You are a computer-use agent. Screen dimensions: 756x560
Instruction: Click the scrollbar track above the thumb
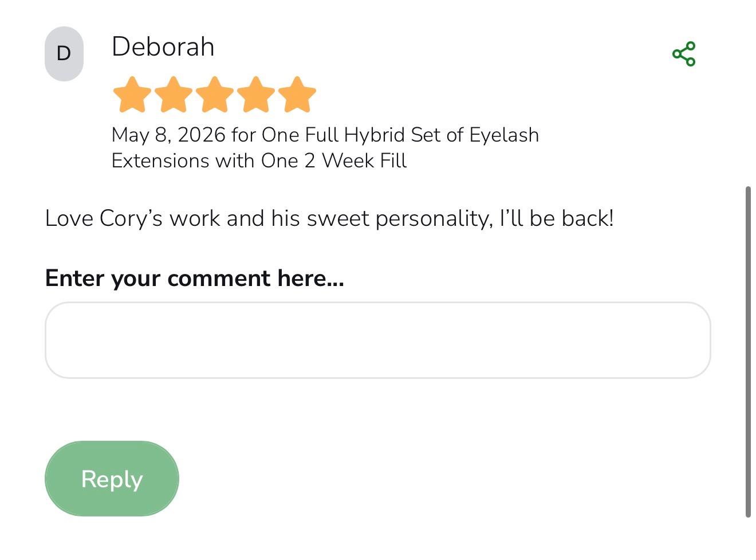coord(748,92)
